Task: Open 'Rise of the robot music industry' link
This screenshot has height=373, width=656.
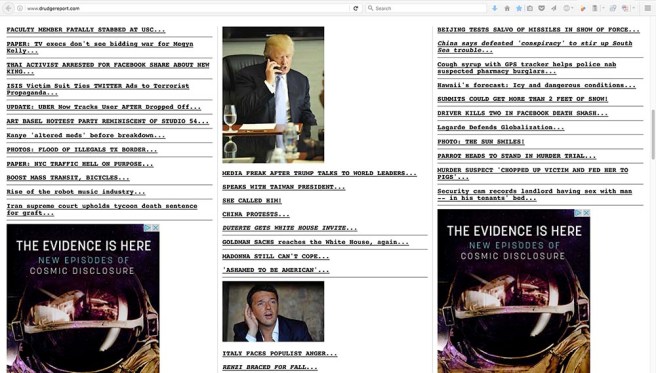Action: coord(76,192)
